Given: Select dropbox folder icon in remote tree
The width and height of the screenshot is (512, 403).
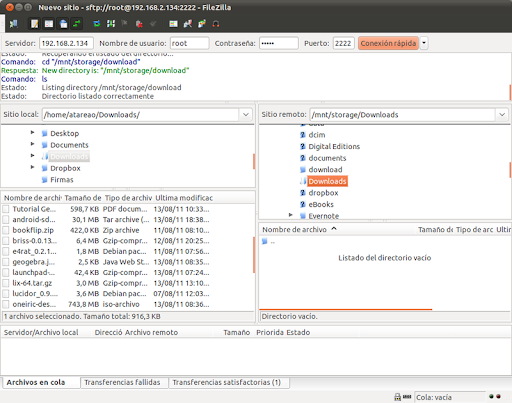Looking at the screenshot, I should [303, 193].
